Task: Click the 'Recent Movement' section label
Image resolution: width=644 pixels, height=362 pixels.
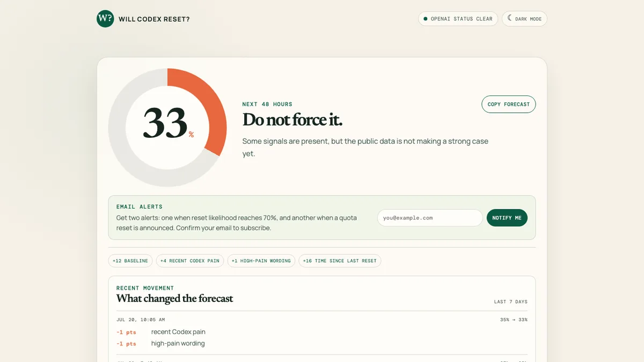Action: pyautogui.click(x=145, y=288)
